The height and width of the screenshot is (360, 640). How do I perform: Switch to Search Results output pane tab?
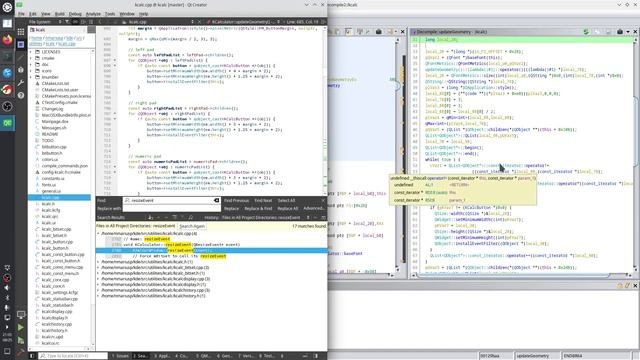tap(141, 356)
